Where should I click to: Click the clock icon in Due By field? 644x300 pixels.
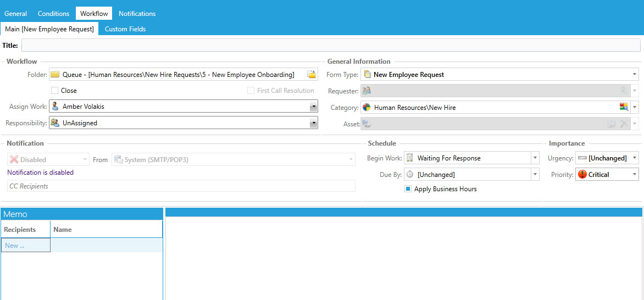[x=410, y=175]
